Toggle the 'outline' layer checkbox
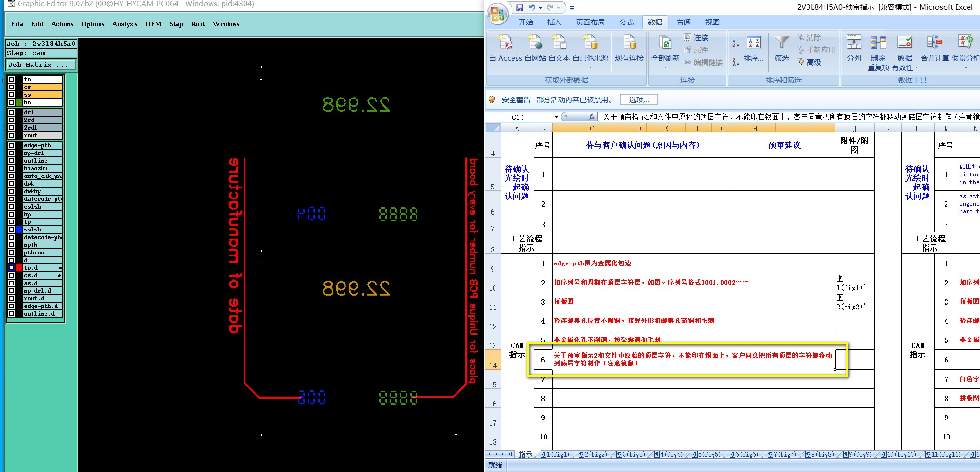The width and height of the screenshot is (980, 472). (11, 161)
